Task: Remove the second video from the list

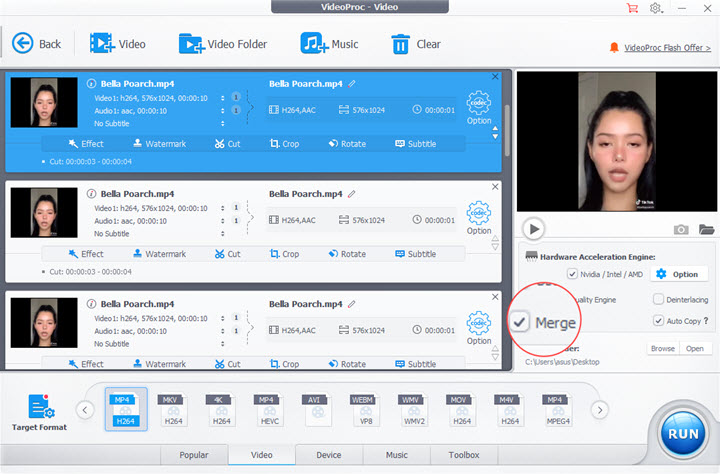Action: (495, 187)
